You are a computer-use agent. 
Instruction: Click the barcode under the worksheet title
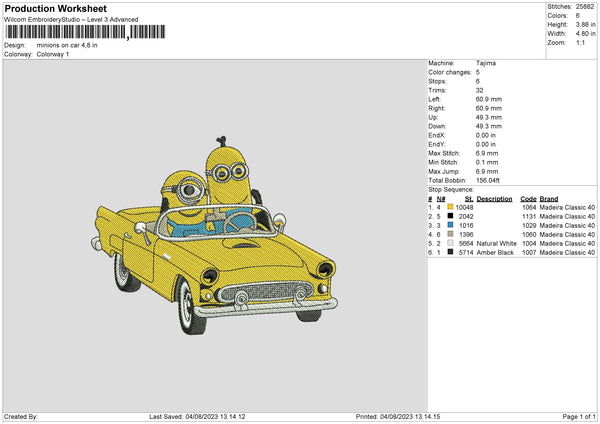click(x=66, y=33)
